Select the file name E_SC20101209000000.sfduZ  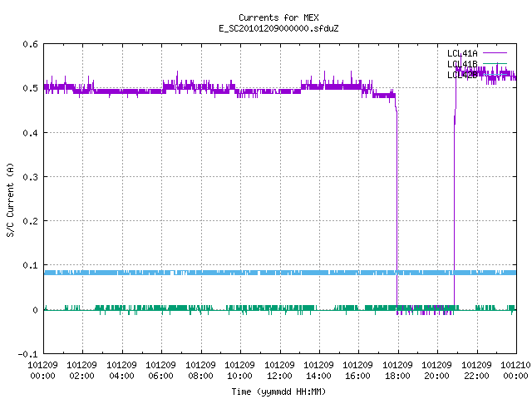[278, 28]
